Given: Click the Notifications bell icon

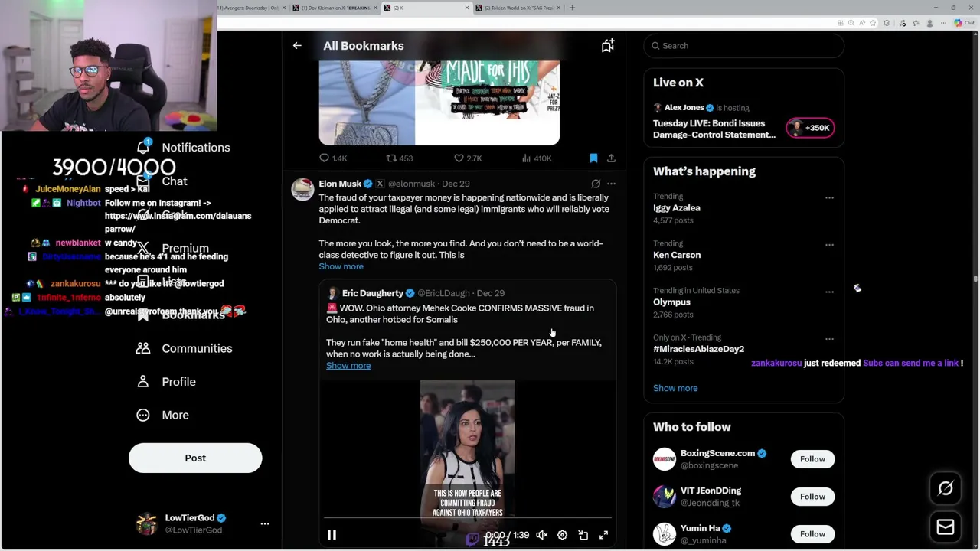Looking at the screenshot, I should 143,147.
